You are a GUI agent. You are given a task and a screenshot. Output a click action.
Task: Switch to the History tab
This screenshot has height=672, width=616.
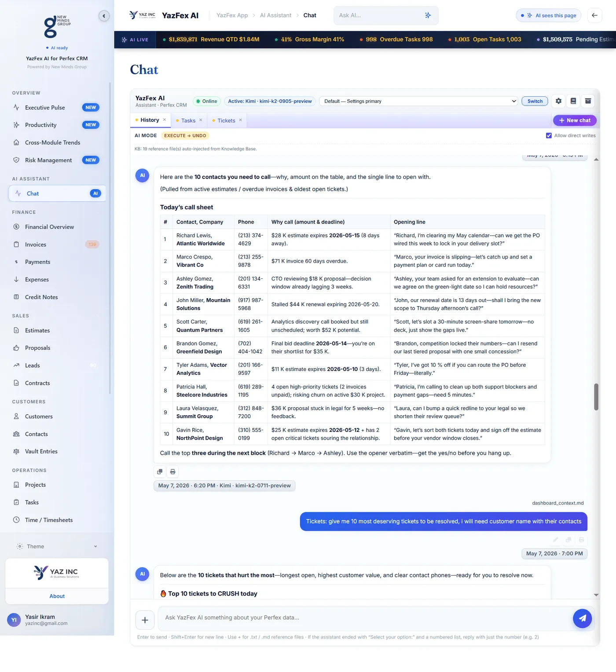pos(150,120)
